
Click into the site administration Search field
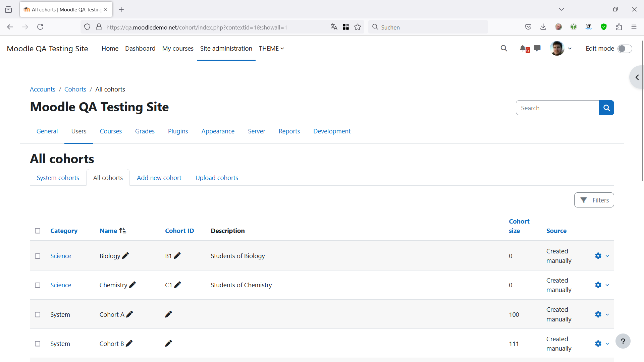coord(557,108)
